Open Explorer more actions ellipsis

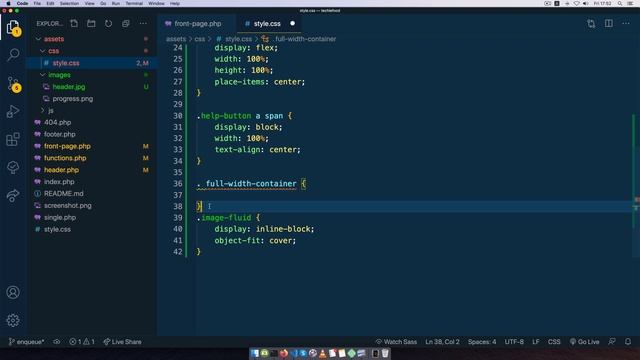(x=143, y=24)
